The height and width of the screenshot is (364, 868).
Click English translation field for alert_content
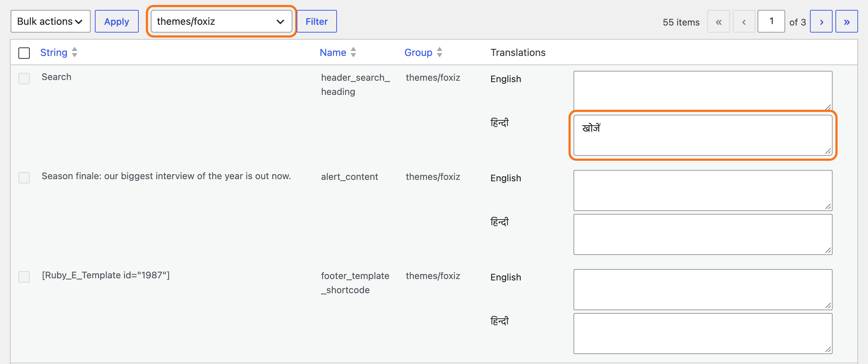pyautogui.click(x=703, y=190)
